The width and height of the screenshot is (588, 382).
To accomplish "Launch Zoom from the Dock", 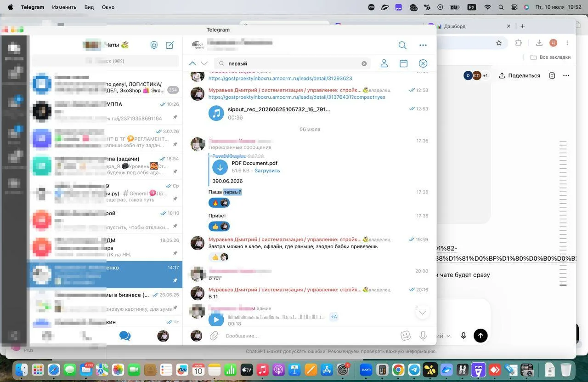I will pyautogui.click(x=366, y=370).
